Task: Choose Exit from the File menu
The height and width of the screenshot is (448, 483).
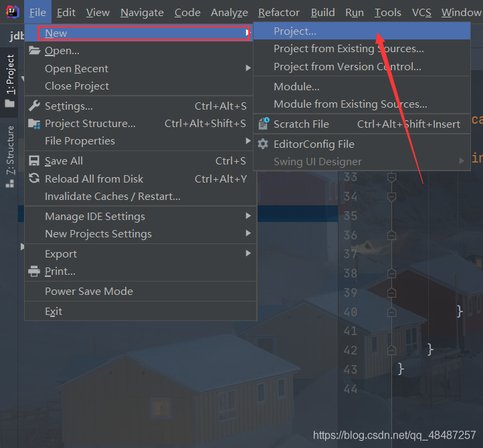Action: [140, 312]
